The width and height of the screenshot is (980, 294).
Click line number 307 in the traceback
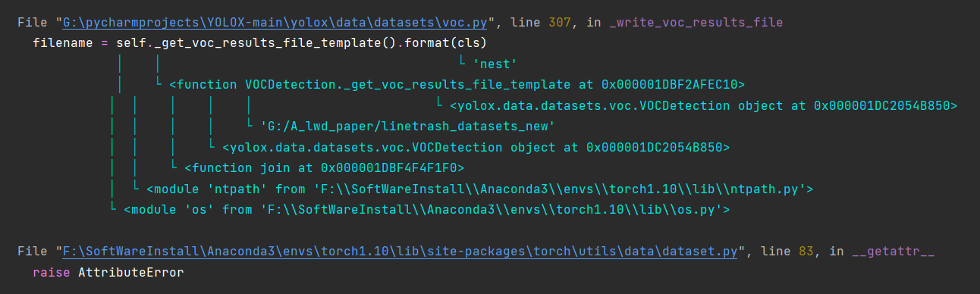(561, 23)
